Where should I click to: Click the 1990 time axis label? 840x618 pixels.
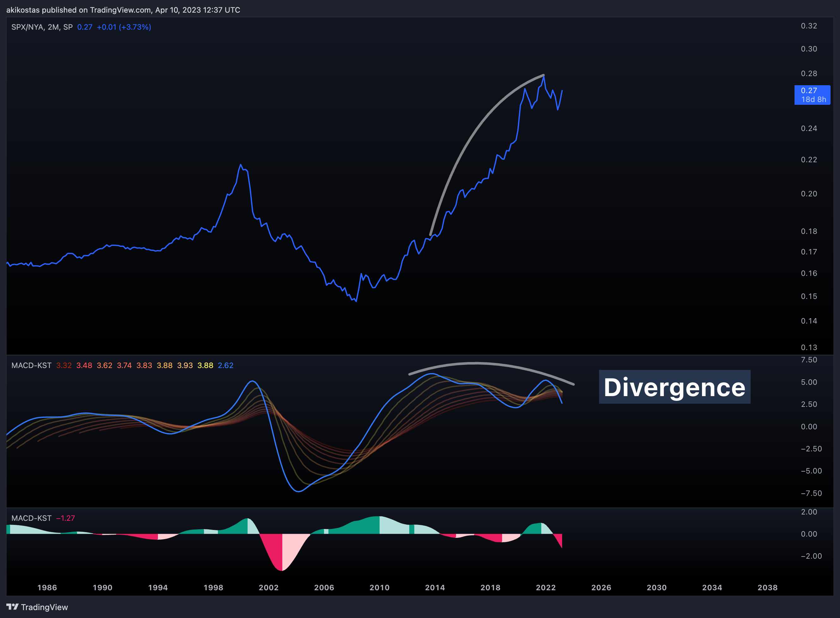(x=103, y=587)
